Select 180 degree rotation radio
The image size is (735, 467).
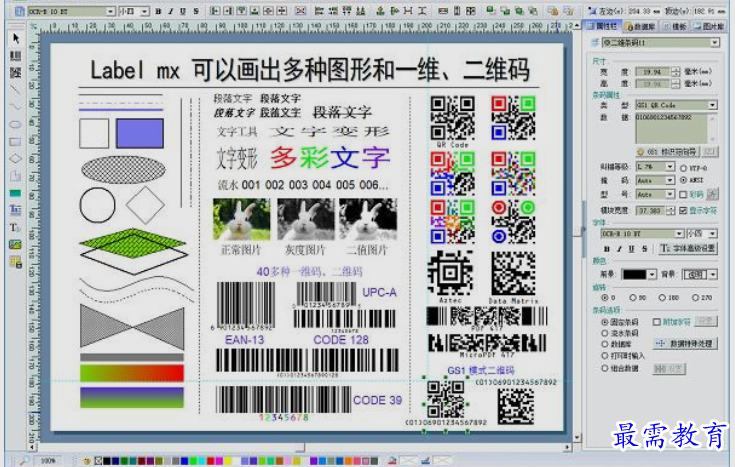pos(662,297)
